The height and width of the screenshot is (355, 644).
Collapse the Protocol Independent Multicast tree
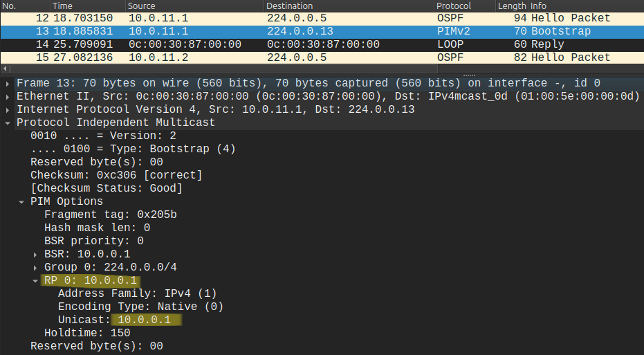pos(8,122)
